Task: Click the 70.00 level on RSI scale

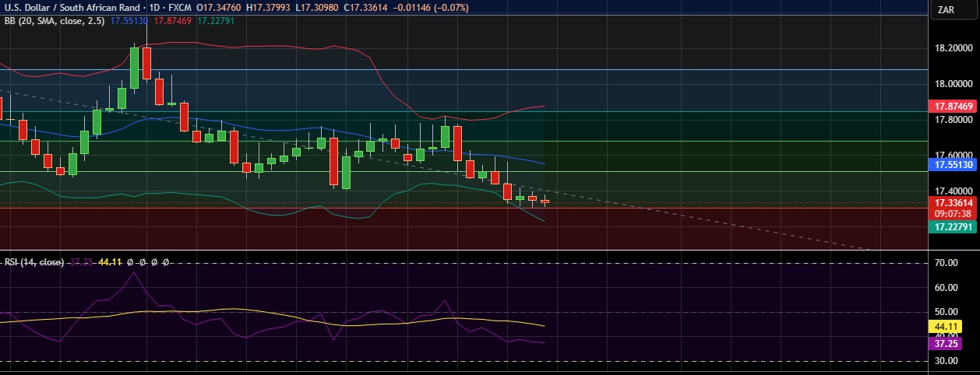Action: tap(946, 264)
